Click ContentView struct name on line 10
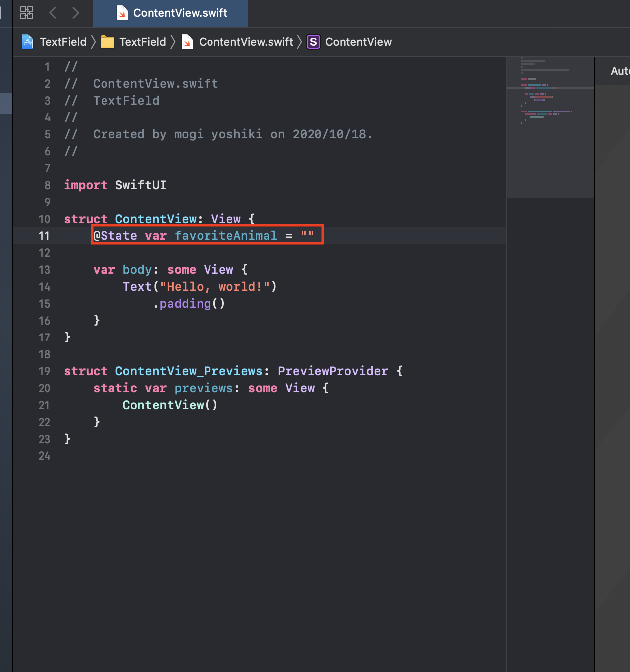The width and height of the screenshot is (630, 672). click(x=156, y=219)
